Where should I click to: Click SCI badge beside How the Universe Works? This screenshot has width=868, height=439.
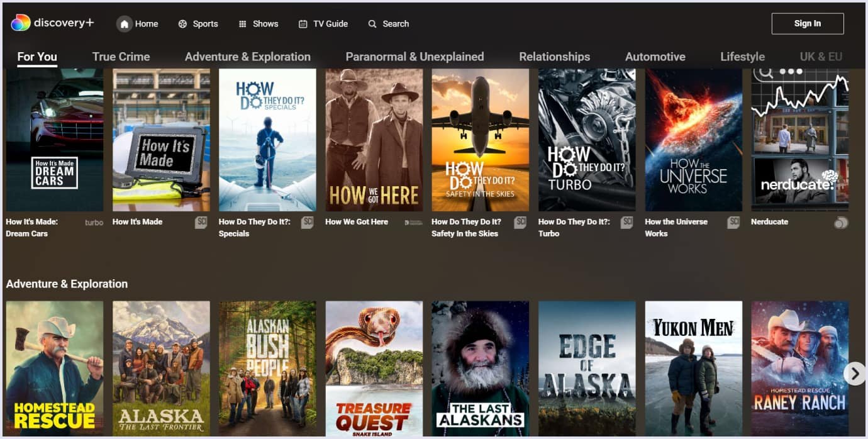point(733,223)
